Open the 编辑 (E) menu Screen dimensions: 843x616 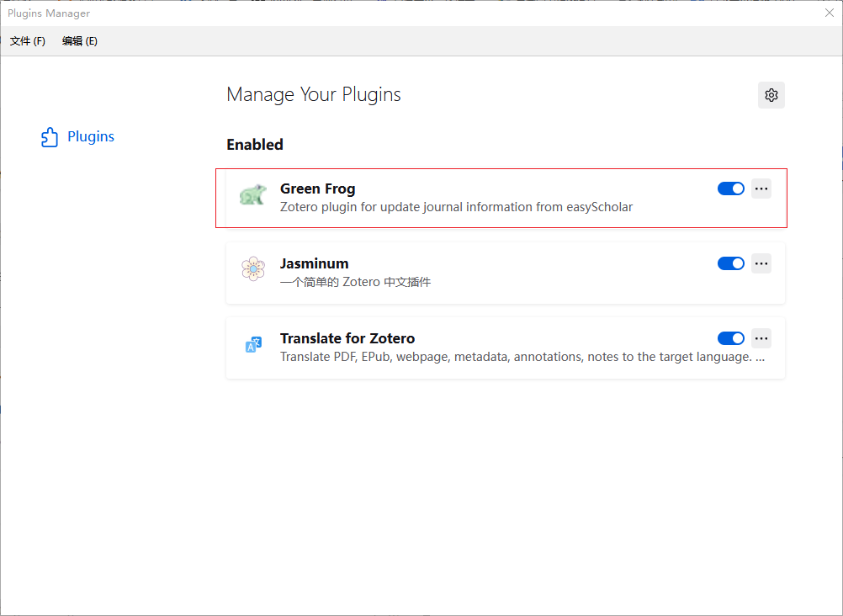pos(80,41)
